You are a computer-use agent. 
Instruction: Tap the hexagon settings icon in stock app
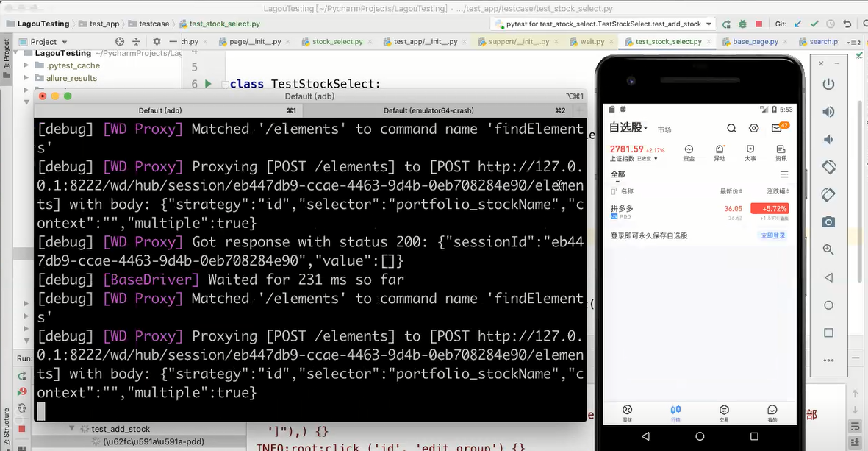tap(753, 128)
